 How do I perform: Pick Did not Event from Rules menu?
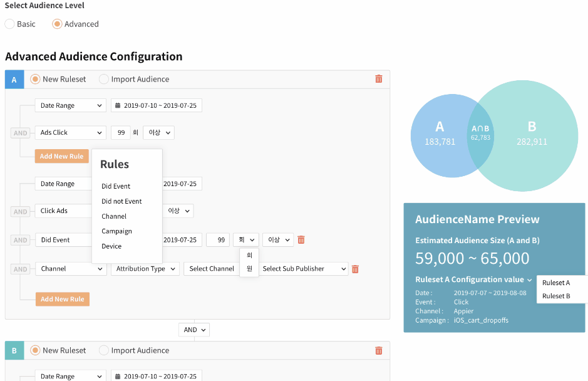(121, 201)
